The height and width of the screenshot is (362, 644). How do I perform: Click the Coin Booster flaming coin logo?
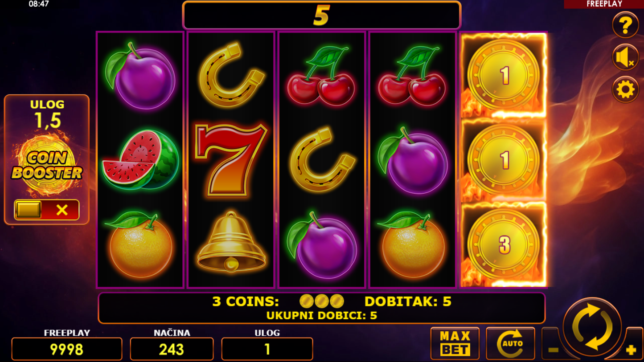tap(47, 165)
